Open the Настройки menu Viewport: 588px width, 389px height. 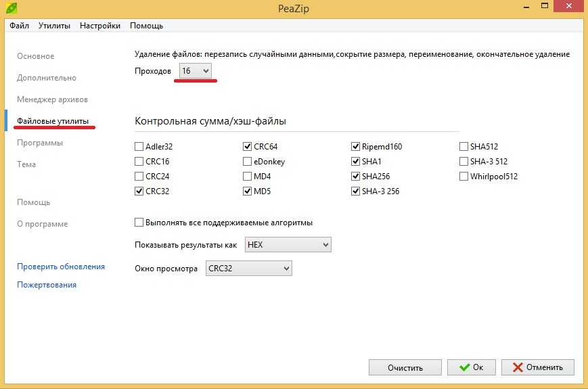pos(100,26)
